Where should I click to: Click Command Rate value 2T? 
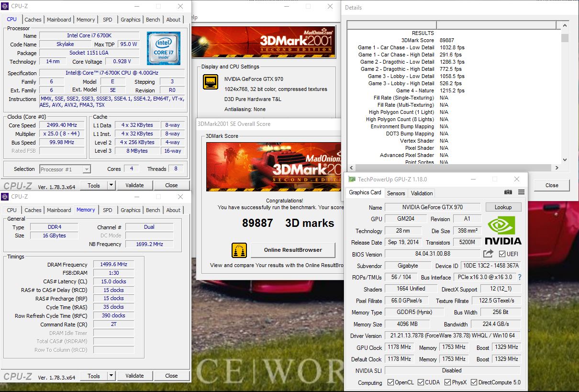113,324
